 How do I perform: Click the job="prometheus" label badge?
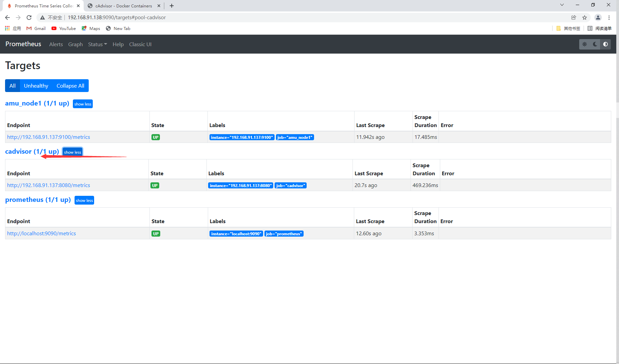tap(284, 234)
